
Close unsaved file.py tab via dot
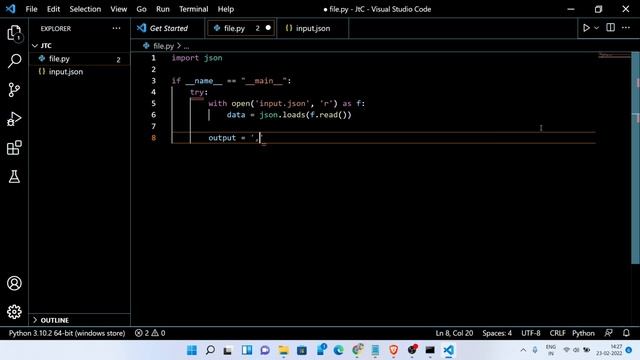268,28
